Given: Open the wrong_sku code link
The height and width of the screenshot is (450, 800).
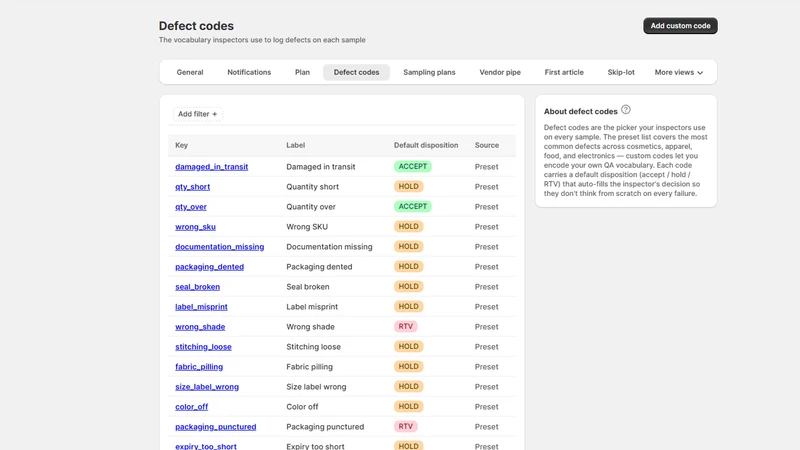Looking at the screenshot, I should 195,227.
